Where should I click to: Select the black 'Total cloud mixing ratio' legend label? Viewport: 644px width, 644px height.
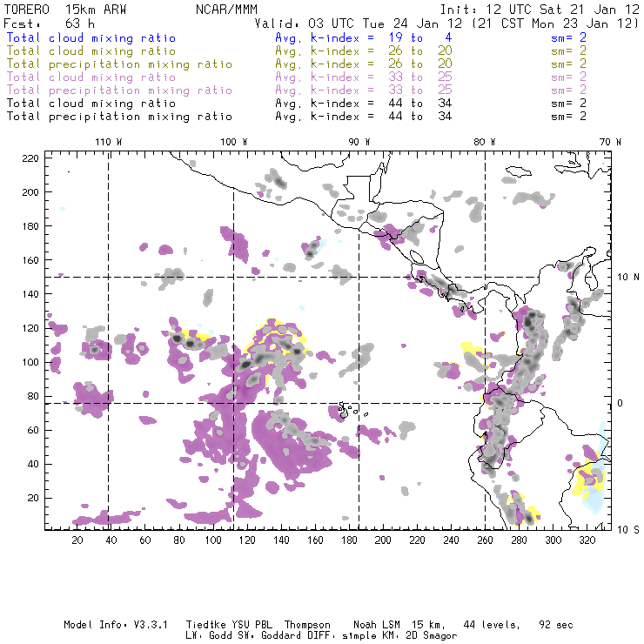pos(91,103)
